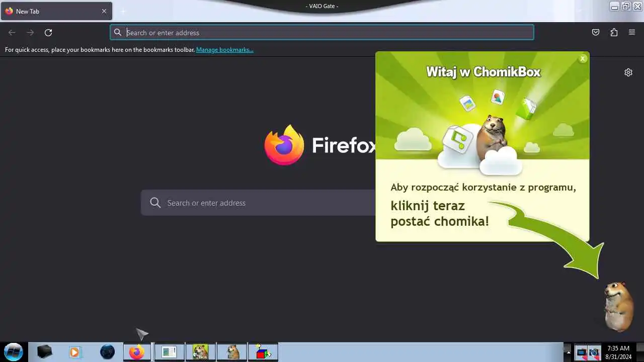Close the New Tab tab
Screen dimensions: 644x362
pos(104,11)
